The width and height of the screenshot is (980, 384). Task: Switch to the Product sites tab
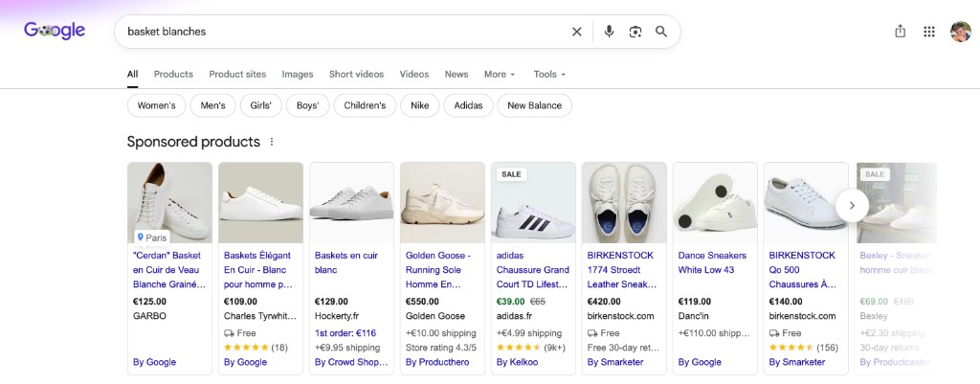coord(237,74)
